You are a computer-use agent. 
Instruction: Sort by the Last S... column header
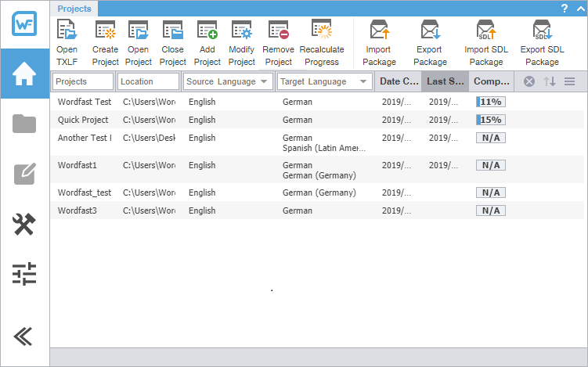pyautogui.click(x=445, y=81)
